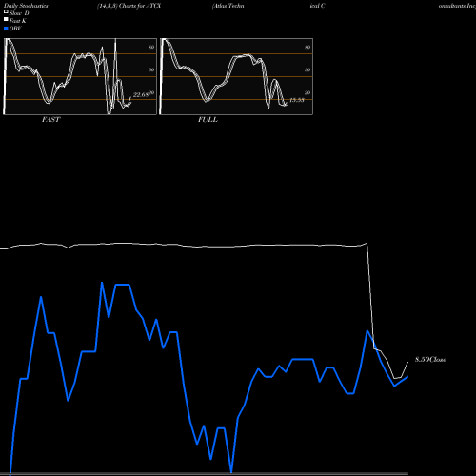Click the 'FAST' chart label
This screenshot has height=476, width=476.
click(50, 119)
